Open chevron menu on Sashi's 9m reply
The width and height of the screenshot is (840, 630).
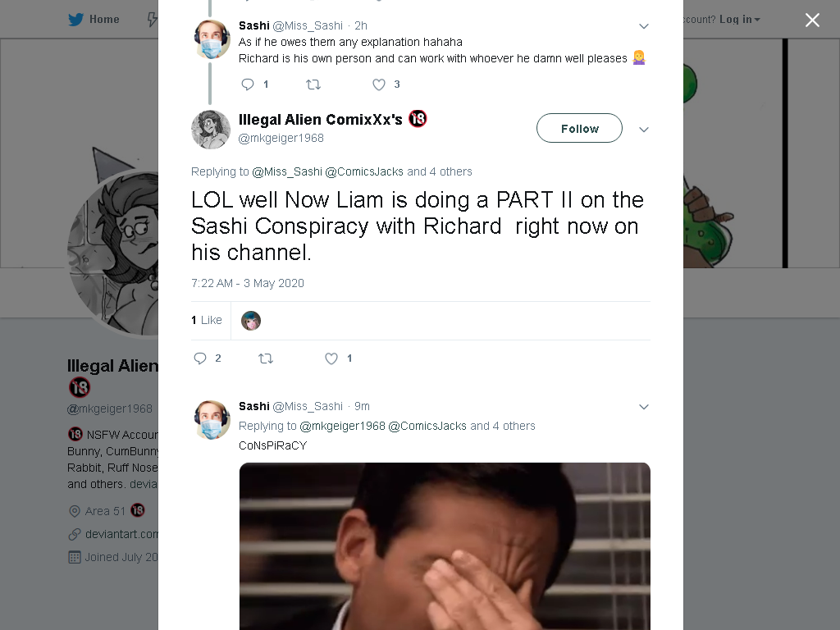pyautogui.click(x=644, y=407)
